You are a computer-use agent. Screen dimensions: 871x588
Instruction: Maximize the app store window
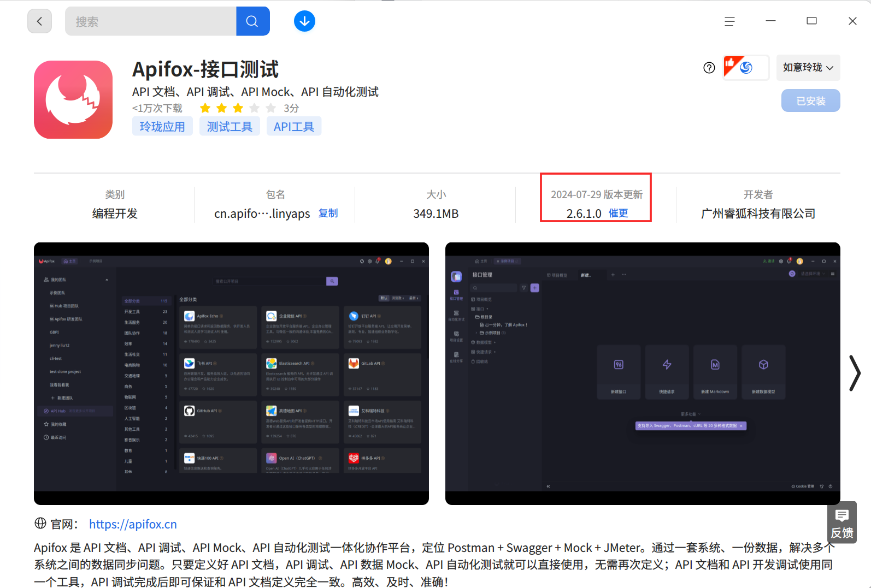pos(811,21)
